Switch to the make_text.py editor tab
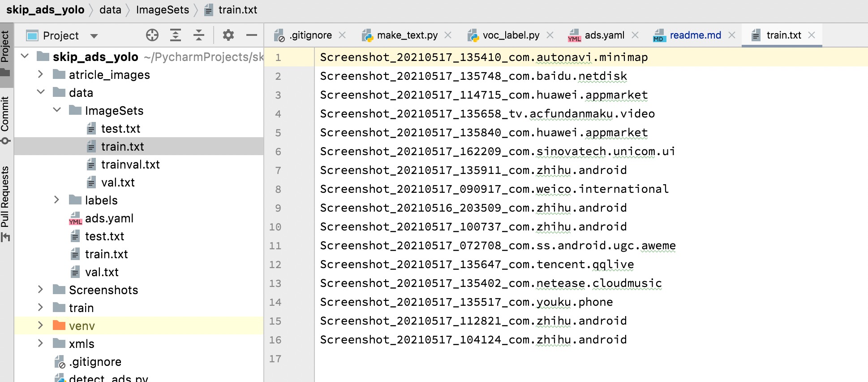The height and width of the screenshot is (382, 868). pyautogui.click(x=407, y=35)
